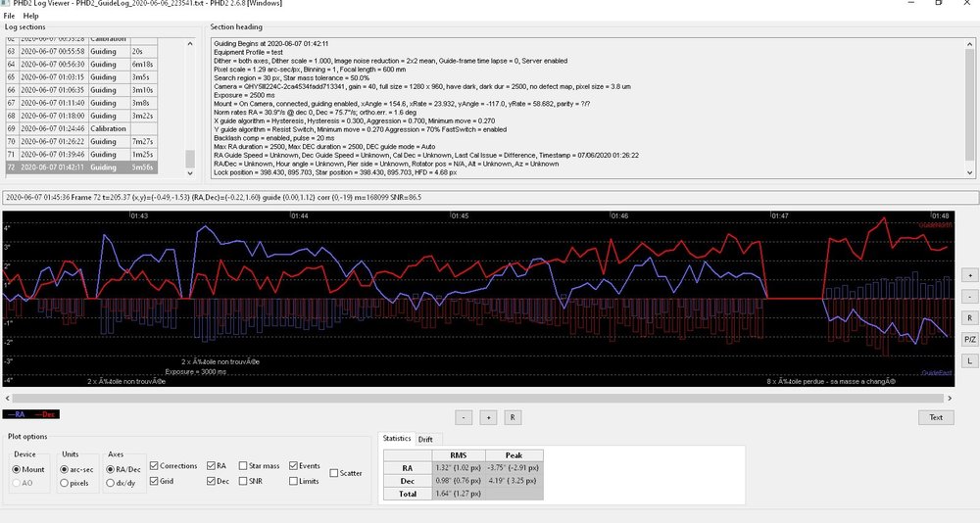Select log section 63 Guiding 20s
This screenshot has height=523, width=980.
click(x=81, y=51)
